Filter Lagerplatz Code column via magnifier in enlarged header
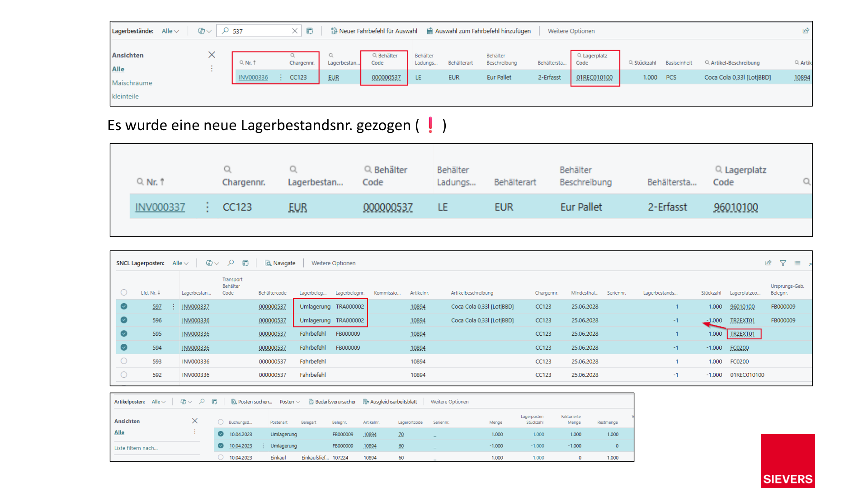Viewport: 868px width, 488px height. click(718, 169)
